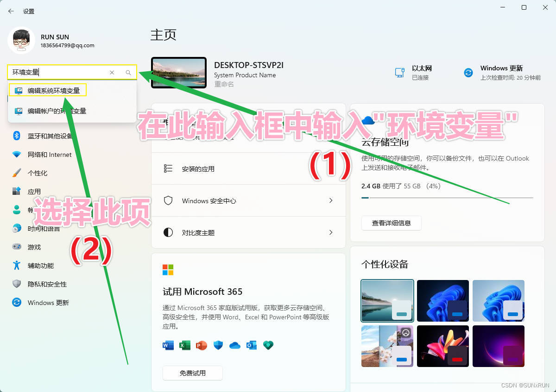Image resolution: width=556 pixels, height=392 pixels.
Task: Open 网络和 Internet settings
Action: click(x=50, y=155)
